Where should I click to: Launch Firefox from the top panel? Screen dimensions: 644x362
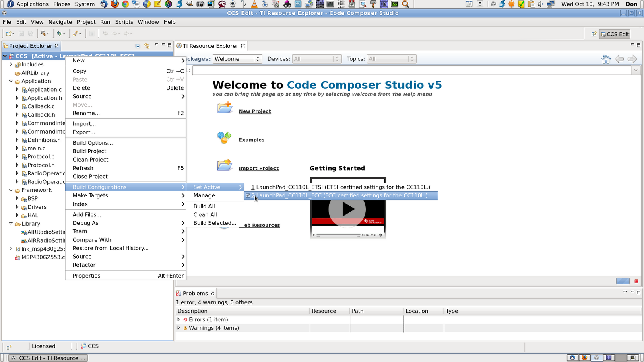115,4
